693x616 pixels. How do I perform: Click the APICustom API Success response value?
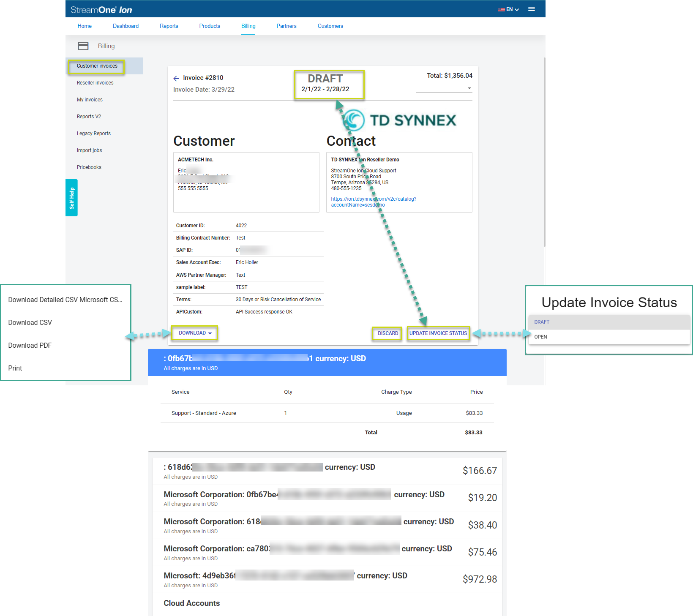pos(264,312)
